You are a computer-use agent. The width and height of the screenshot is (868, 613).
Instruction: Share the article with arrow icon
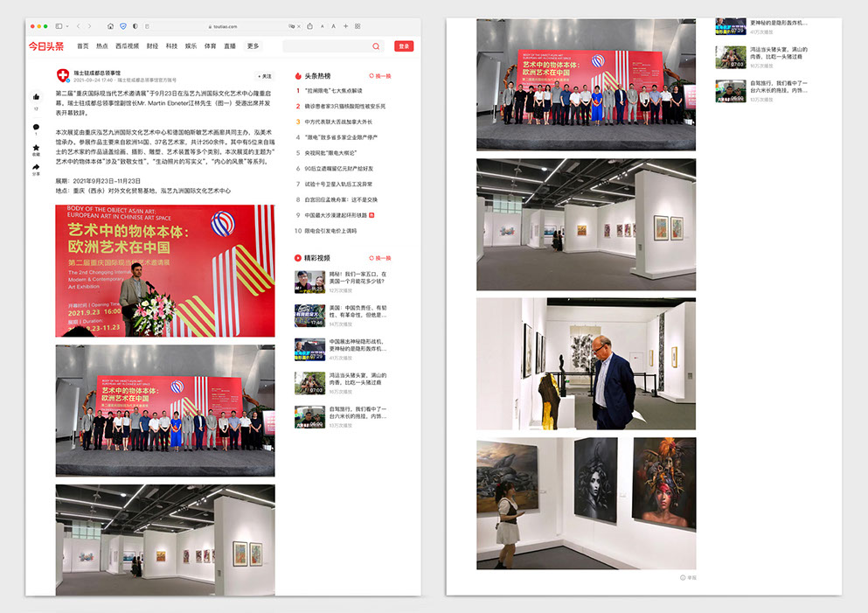coord(36,167)
